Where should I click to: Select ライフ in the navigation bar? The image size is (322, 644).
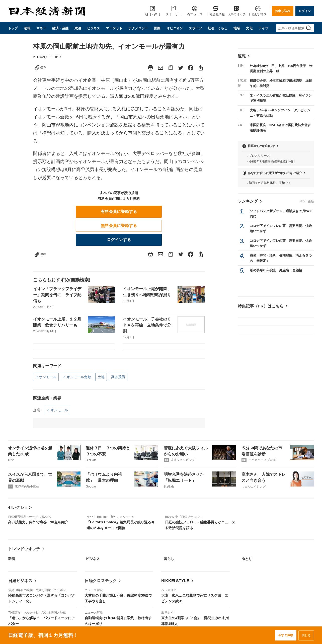[x=264, y=28]
